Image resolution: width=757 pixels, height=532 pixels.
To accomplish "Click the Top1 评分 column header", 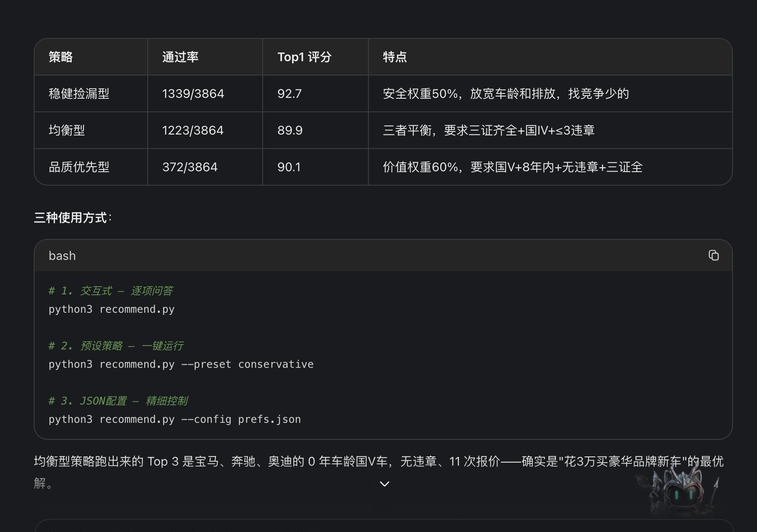I will pyautogui.click(x=304, y=57).
